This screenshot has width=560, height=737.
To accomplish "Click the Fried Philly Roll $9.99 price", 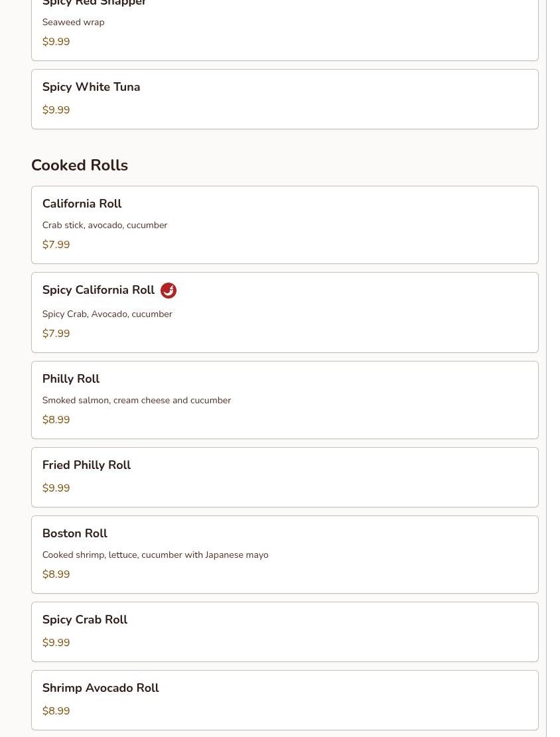I will [x=56, y=488].
